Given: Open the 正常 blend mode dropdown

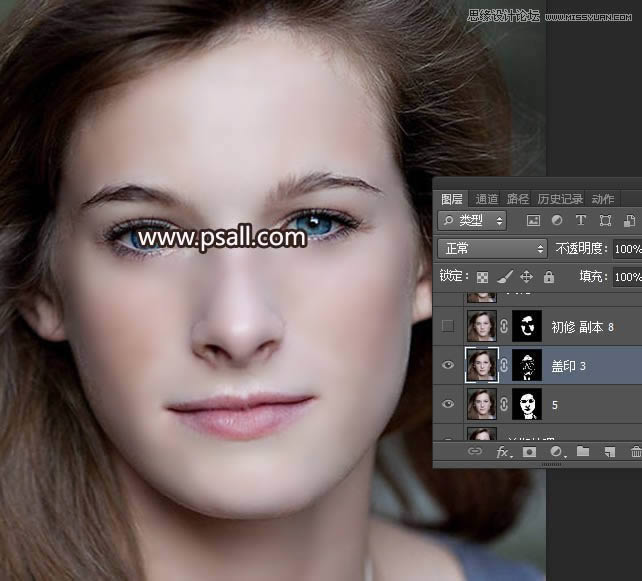Looking at the screenshot, I should (x=492, y=248).
